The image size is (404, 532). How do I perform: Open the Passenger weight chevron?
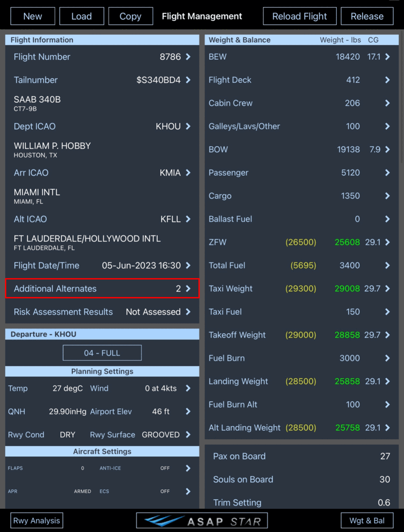387,173
